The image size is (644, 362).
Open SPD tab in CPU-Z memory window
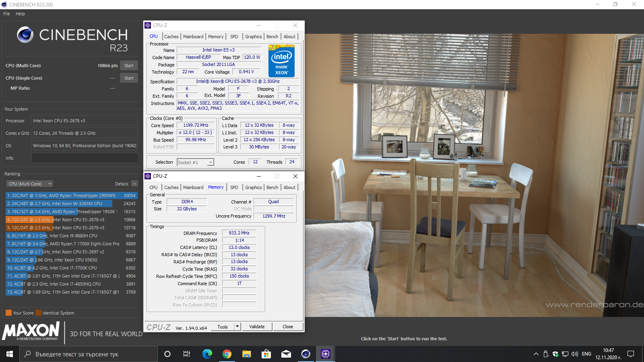(234, 187)
